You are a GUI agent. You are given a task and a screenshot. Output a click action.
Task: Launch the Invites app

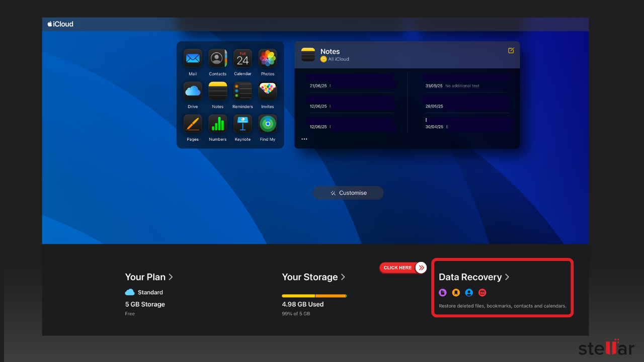point(268,91)
